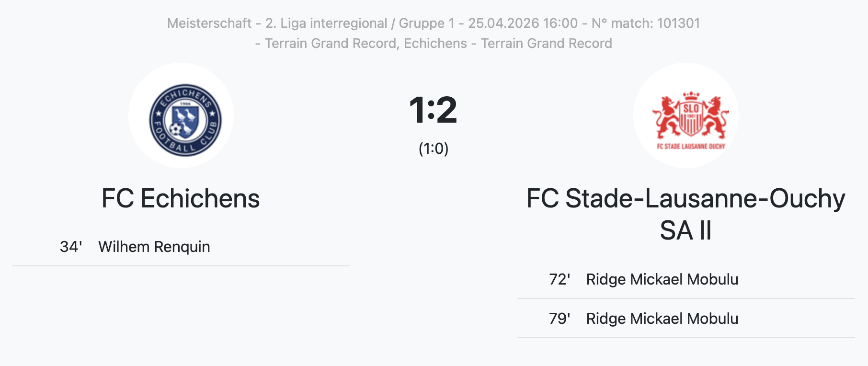The width and height of the screenshot is (868, 366).
Task: Click the Gruppe 1 label
Action: pos(427,23)
